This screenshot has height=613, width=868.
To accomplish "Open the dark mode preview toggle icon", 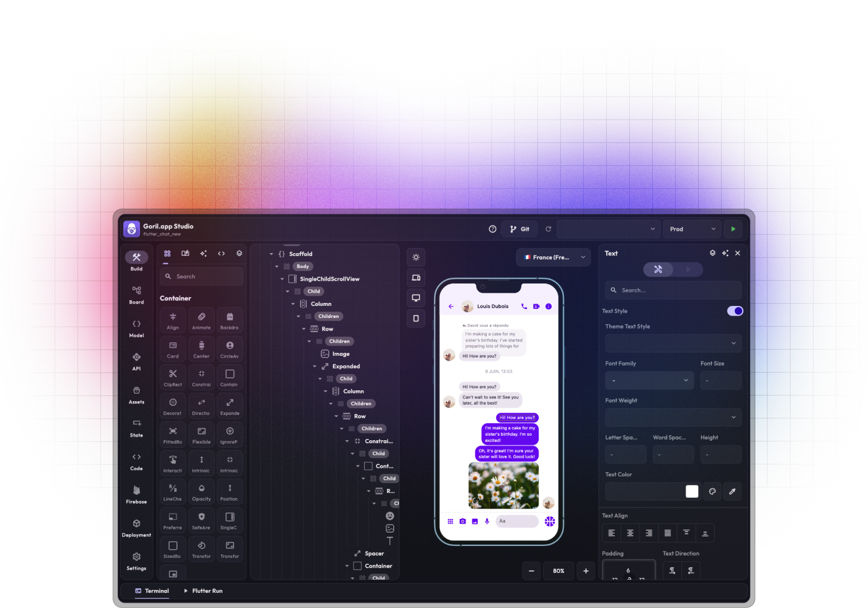I will click(x=416, y=257).
